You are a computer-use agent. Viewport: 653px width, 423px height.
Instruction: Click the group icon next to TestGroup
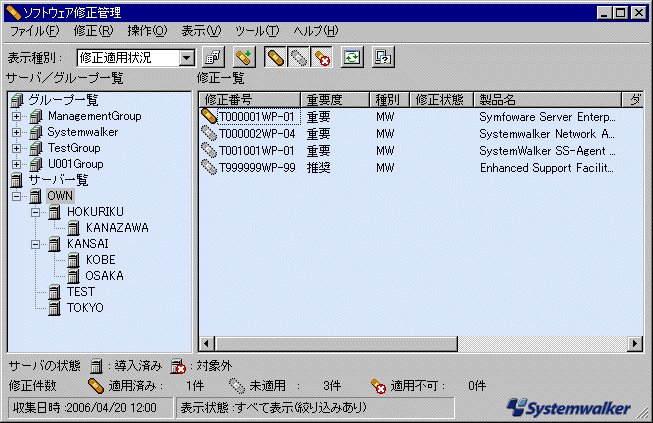pyautogui.click(x=36, y=148)
